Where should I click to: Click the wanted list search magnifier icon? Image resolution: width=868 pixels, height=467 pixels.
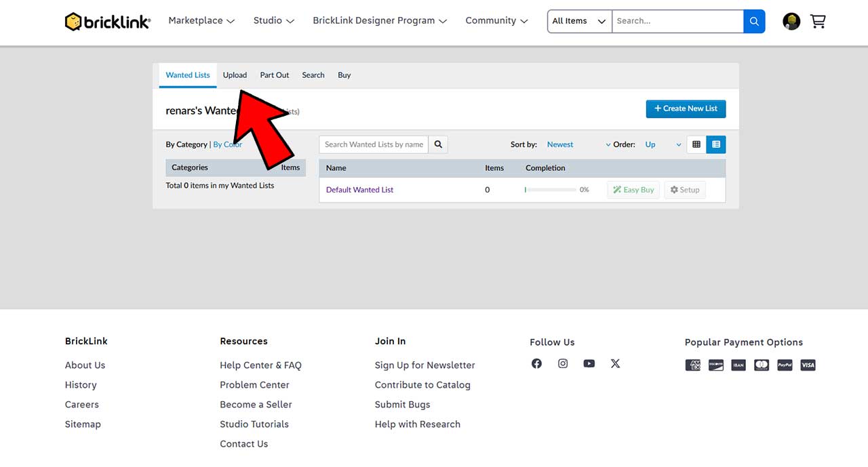point(438,144)
